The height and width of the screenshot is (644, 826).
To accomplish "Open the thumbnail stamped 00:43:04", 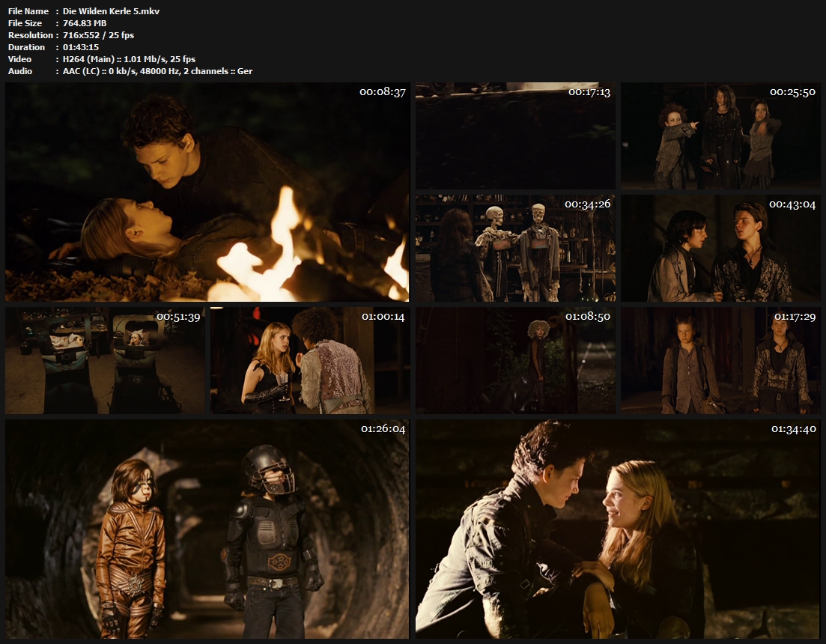I will pyautogui.click(x=720, y=248).
